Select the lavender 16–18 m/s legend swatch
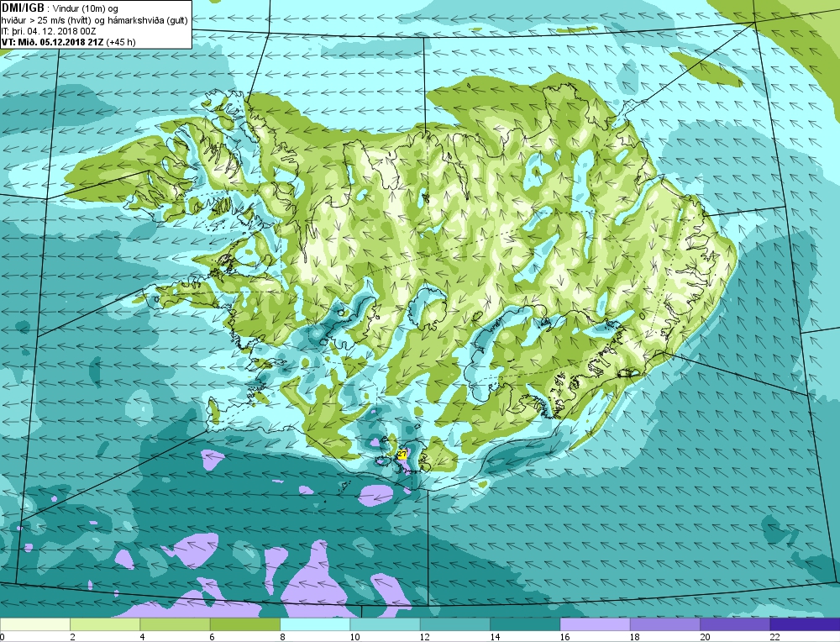Viewport: 840px width, 642px height. point(596,624)
